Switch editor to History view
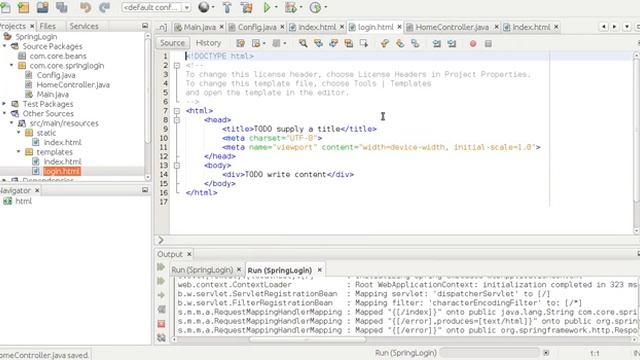This screenshot has height=360, width=640. (x=208, y=43)
